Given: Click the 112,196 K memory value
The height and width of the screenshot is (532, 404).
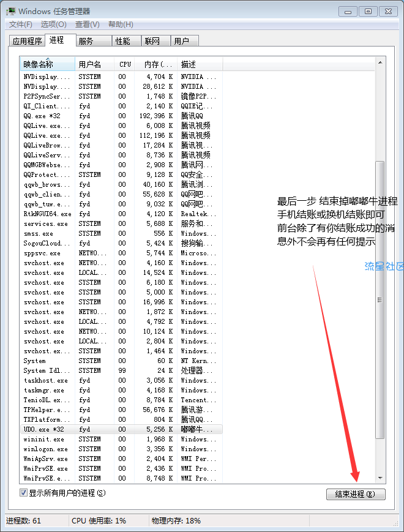Looking at the screenshot, I should pos(156,135).
